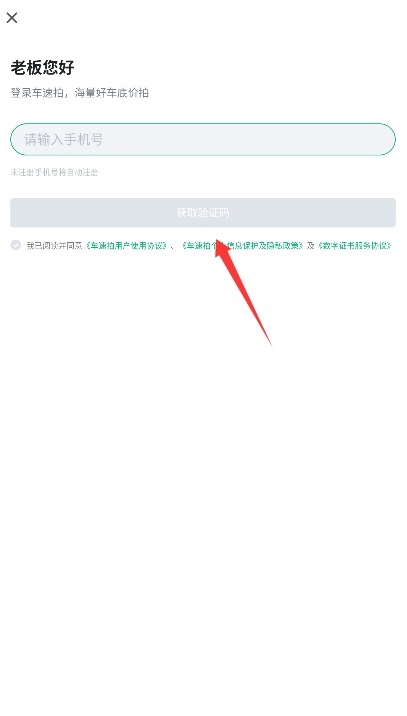Focus the 请输入手机号 phone number field
This screenshot has width=407, height=716.
click(203, 139)
